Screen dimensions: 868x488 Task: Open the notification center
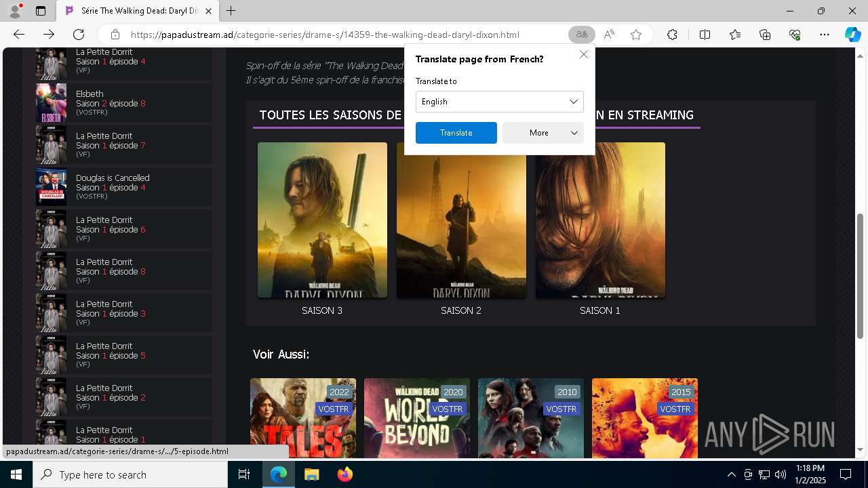click(x=846, y=474)
